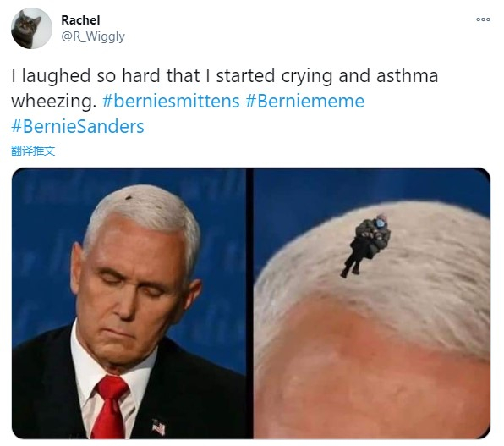Image resolution: width=504 pixels, height=446 pixels.
Task: Click the fly on the white hair
Action: pyautogui.click(x=129, y=197)
